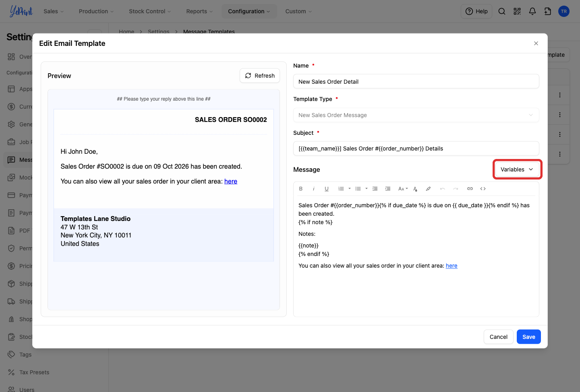
Task: Open the Stock Control menu
Action: pyautogui.click(x=150, y=11)
